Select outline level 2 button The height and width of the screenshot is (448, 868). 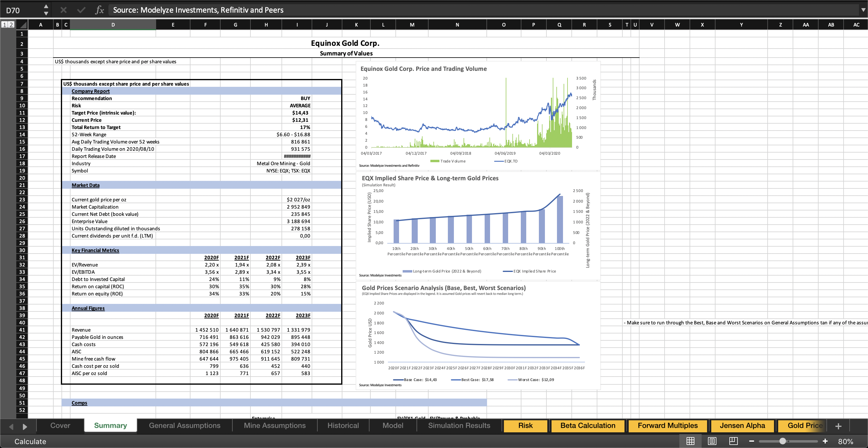point(11,25)
